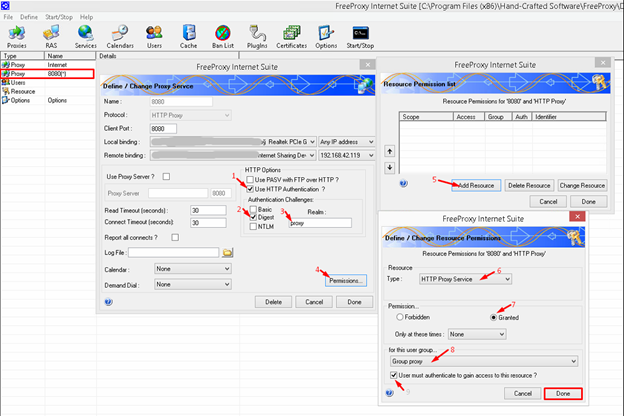Screen dimensions: 624x416
Task: Toggle Use PASV with FTP over HTTP checkbox
Action: [x=250, y=180]
